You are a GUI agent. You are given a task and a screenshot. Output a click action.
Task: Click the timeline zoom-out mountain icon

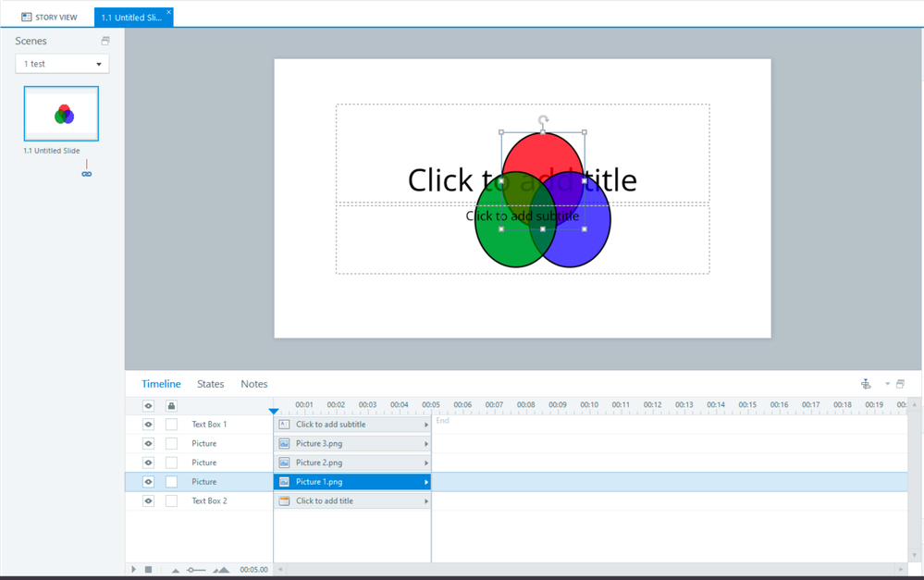[176, 570]
